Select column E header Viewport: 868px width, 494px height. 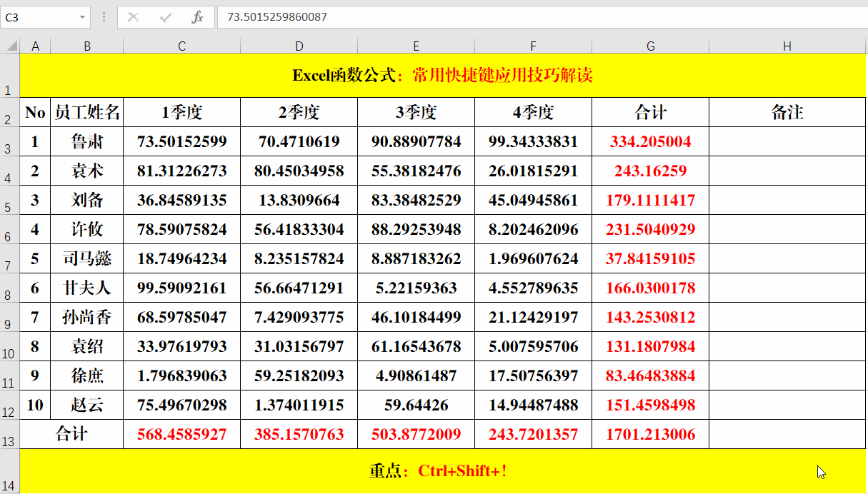click(x=416, y=46)
